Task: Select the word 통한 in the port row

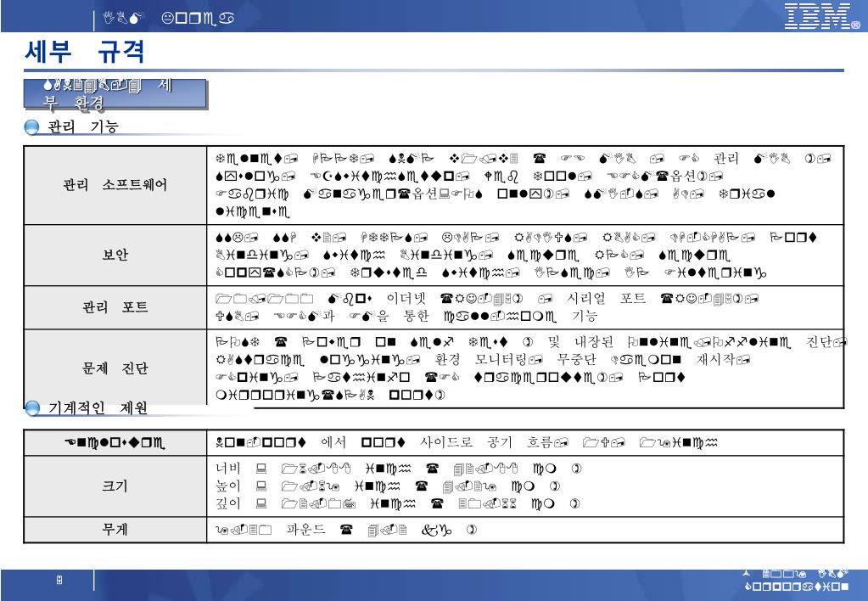Action: [416, 316]
